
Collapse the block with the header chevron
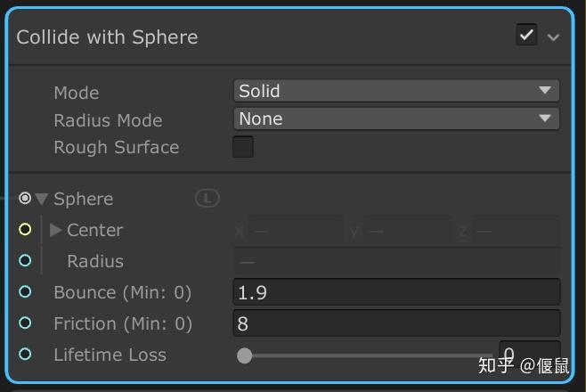coord(554,37)
